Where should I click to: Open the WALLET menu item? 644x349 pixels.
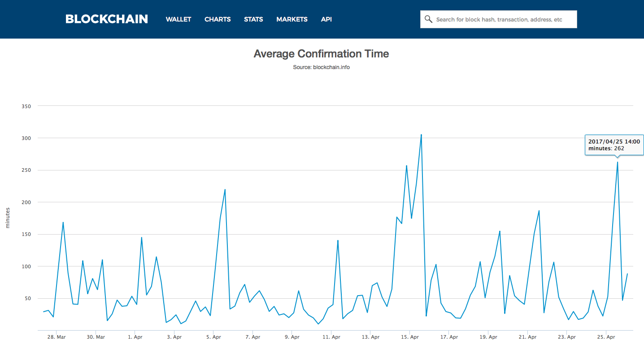point(178,19)
